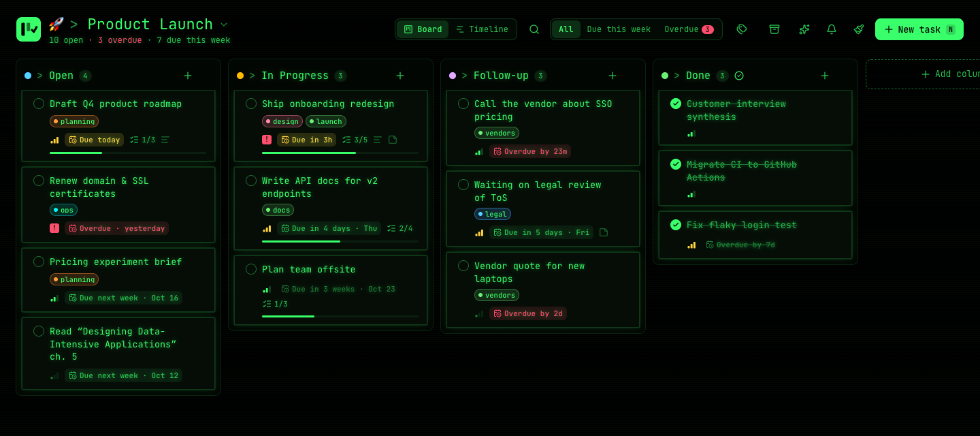980x436 pixels.
Task: Open the Product Launch project dropdown chevron
Action: coord(224,25)
